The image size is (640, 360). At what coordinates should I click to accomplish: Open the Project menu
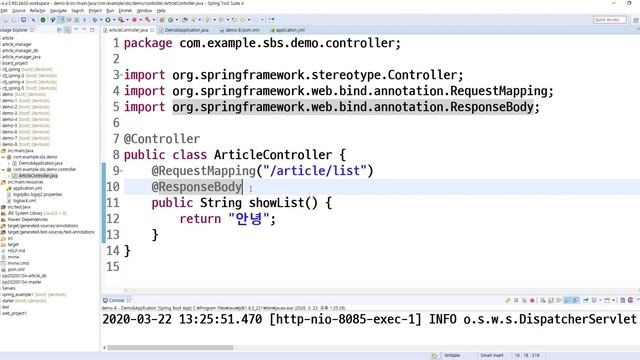tap(95, 11)
